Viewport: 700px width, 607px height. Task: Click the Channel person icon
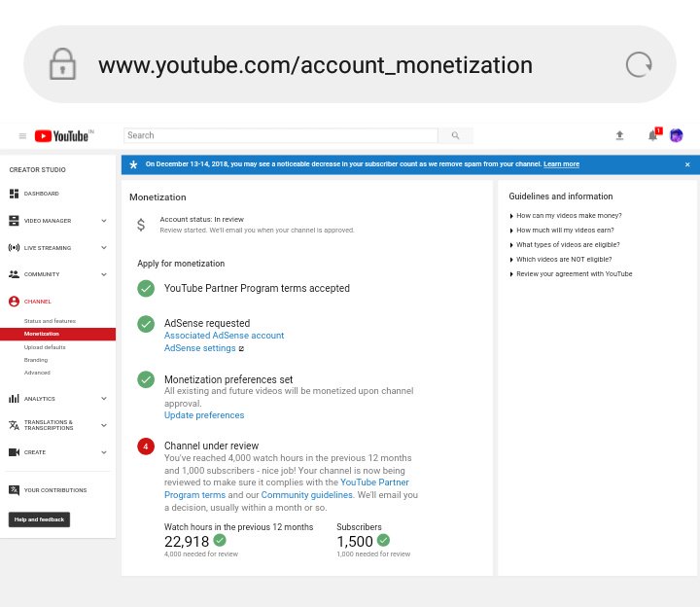14,302
